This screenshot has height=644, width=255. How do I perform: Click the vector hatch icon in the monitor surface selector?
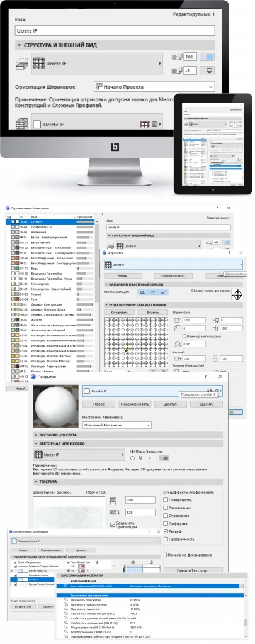coord(144,124)
